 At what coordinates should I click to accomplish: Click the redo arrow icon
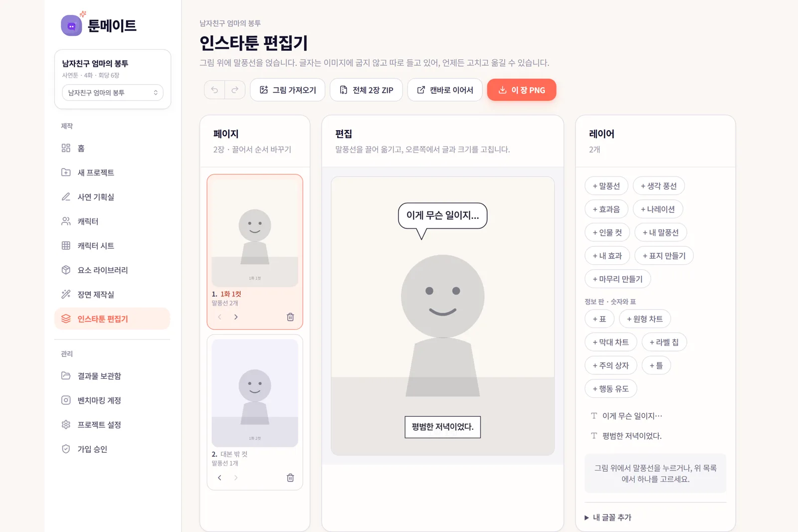235,90
